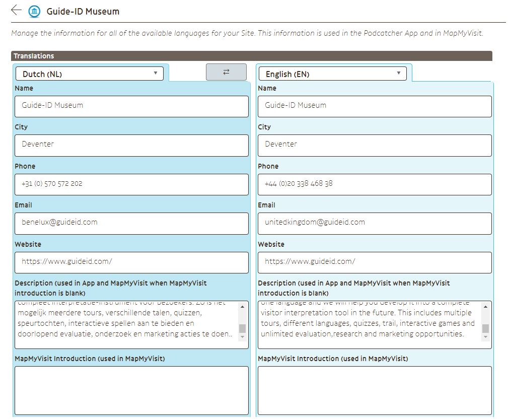
Task: Focus the Dutch City field with Deventer
Action: pos(131,145)
